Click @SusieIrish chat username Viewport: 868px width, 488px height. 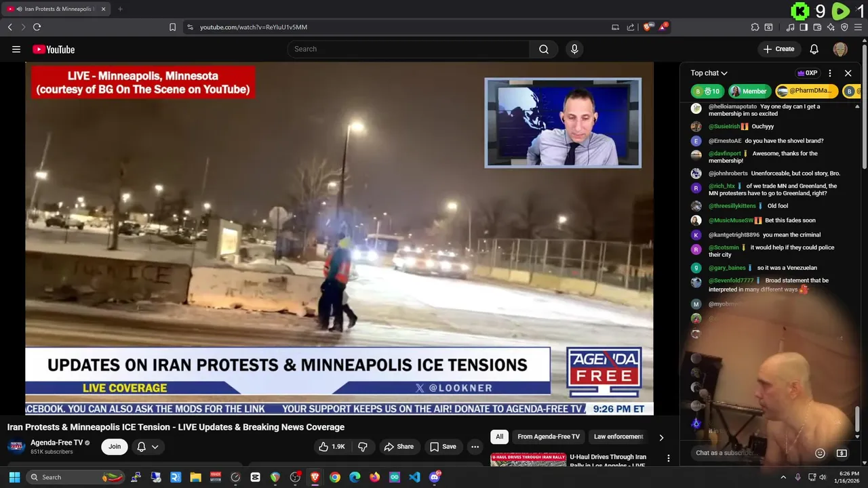(x=724, y=126)
